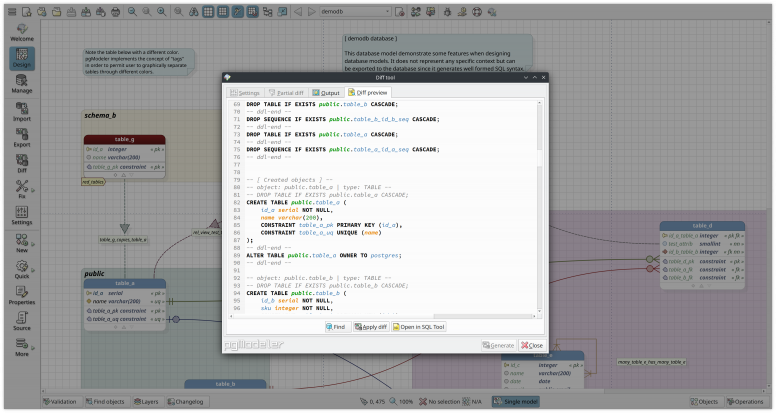Screen dimensions: 776x413
Task: Open the Welcome view in sidebar
Action: (22, 32)
